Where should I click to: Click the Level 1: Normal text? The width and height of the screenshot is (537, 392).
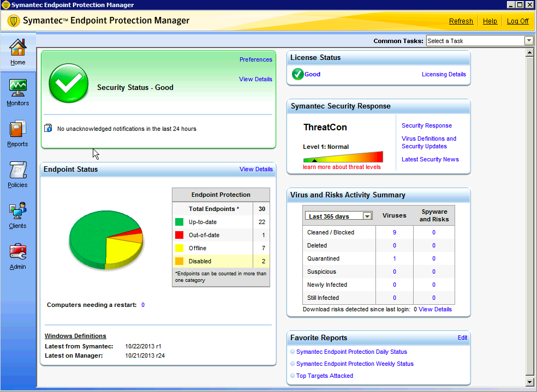tap(326, 147)
